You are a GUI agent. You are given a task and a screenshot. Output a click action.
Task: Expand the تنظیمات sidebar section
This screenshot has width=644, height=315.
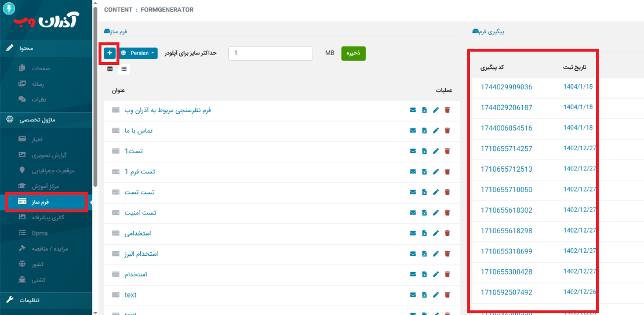[x=45, y=300]
